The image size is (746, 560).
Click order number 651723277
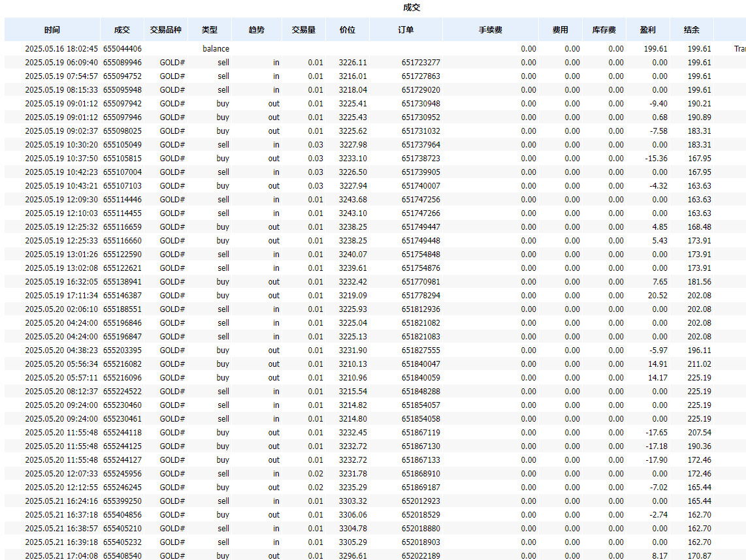pyautogui.click(x=421, y=62)
